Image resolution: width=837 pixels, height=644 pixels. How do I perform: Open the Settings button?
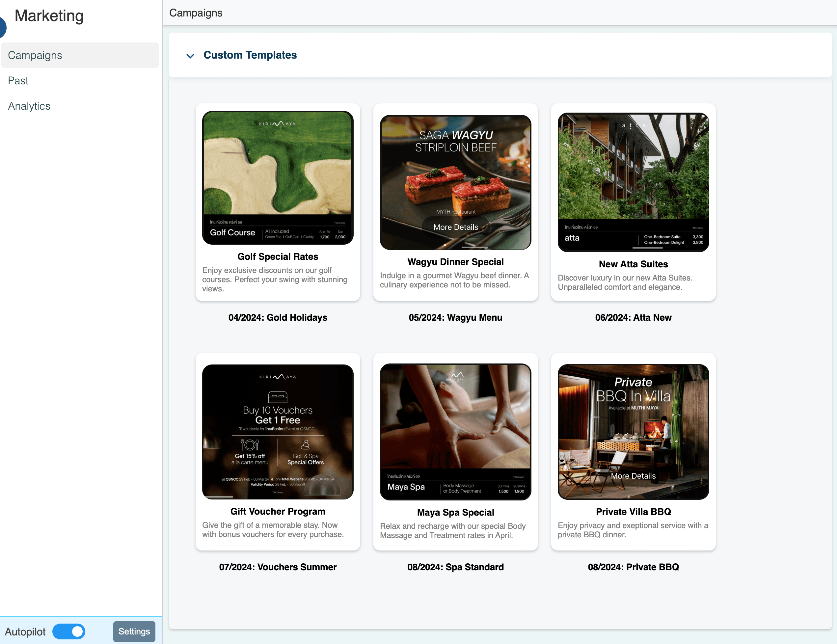134,631
